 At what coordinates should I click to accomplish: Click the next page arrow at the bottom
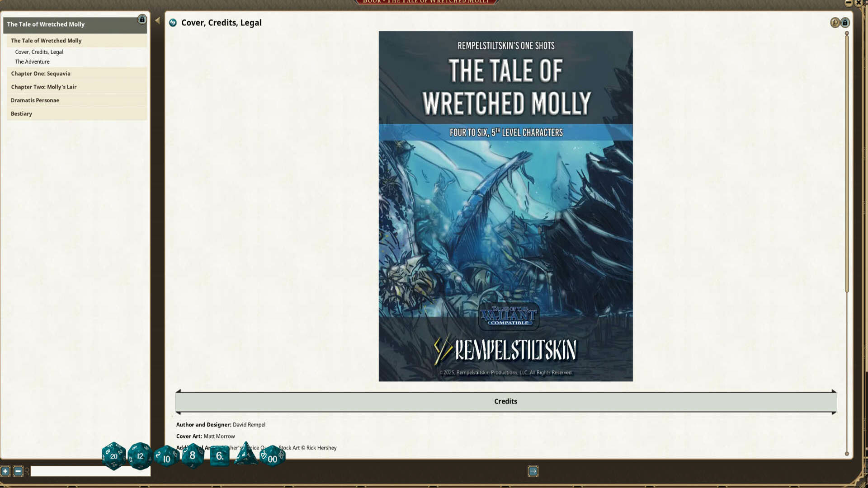(533, 471)
